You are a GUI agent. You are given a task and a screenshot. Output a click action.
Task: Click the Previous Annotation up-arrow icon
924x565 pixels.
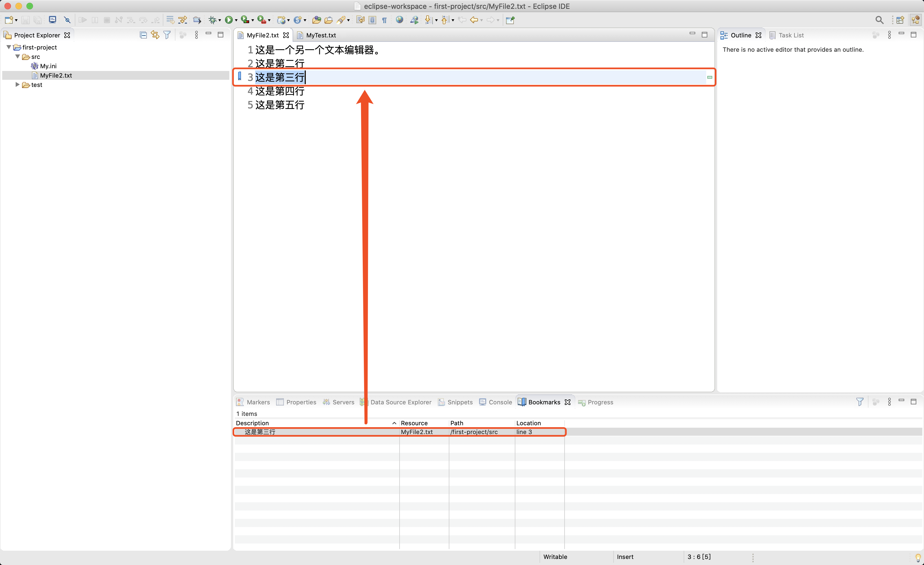point(445,20)
